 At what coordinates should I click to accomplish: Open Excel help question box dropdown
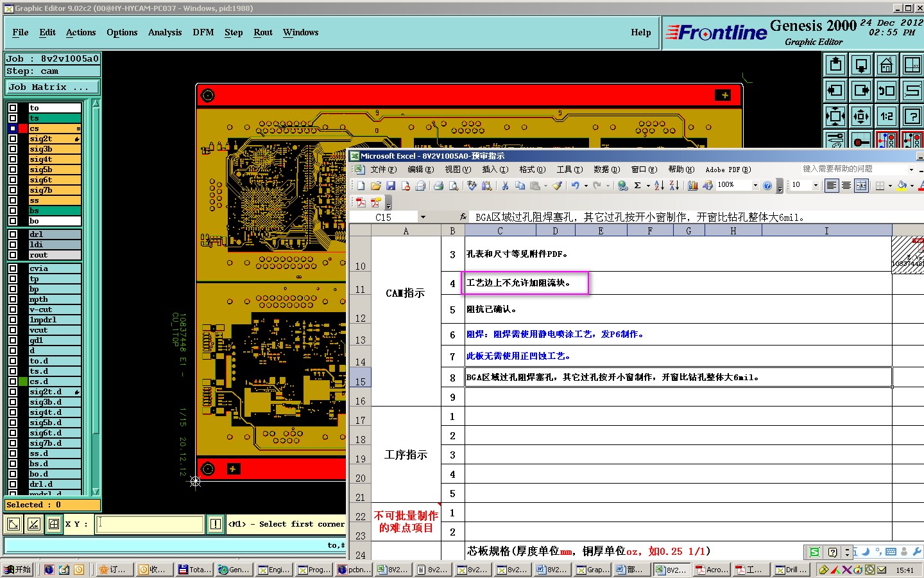[x=911, y=170]
